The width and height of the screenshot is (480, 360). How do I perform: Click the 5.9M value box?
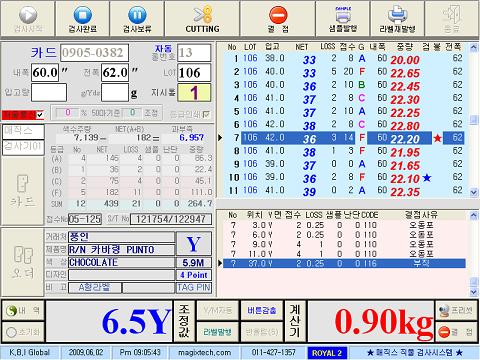[x=194, y=263]
